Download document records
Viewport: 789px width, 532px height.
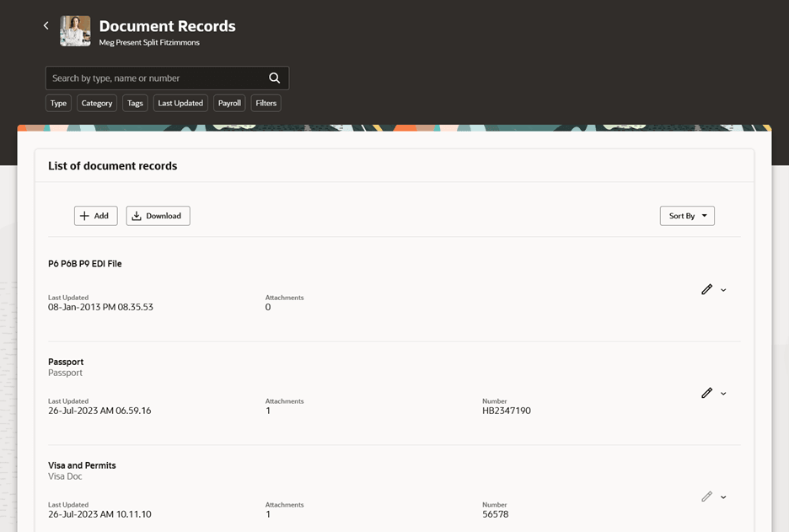[158, 216]
